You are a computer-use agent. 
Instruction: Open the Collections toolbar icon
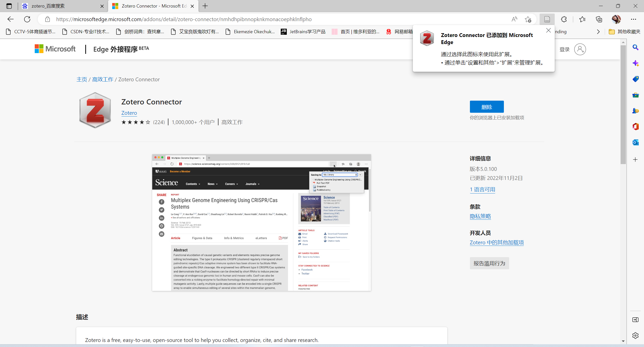tap(599, 19)
